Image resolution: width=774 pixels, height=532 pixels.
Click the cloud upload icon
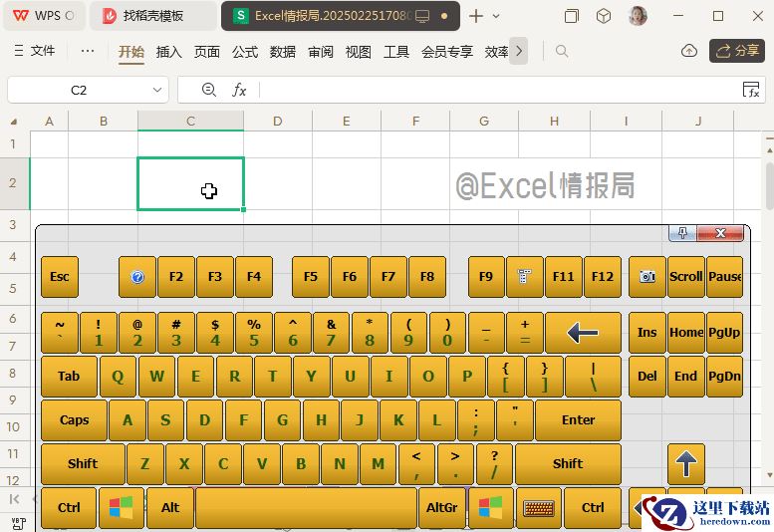coord(689,51)
